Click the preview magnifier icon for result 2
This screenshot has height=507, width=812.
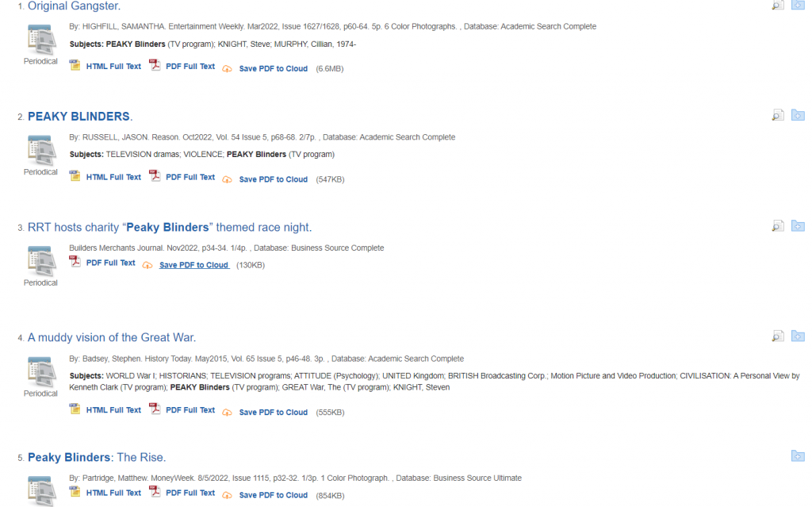click(x=777, y=115)
